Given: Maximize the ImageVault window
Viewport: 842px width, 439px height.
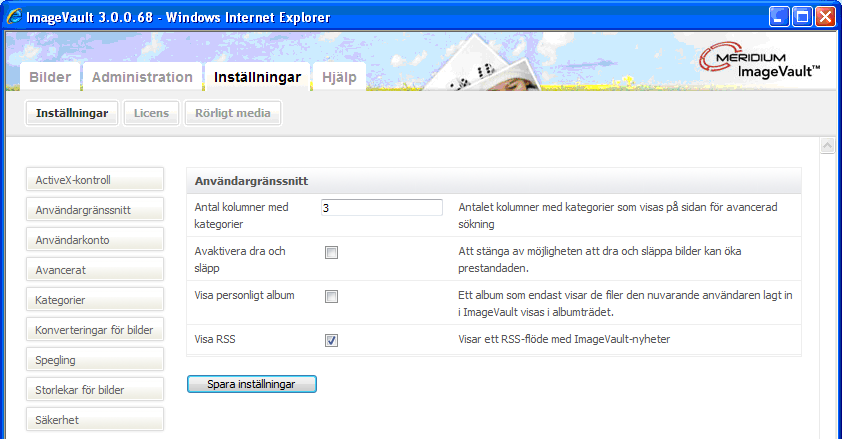Looking at the screenshot, I should (x=802, y=17).
